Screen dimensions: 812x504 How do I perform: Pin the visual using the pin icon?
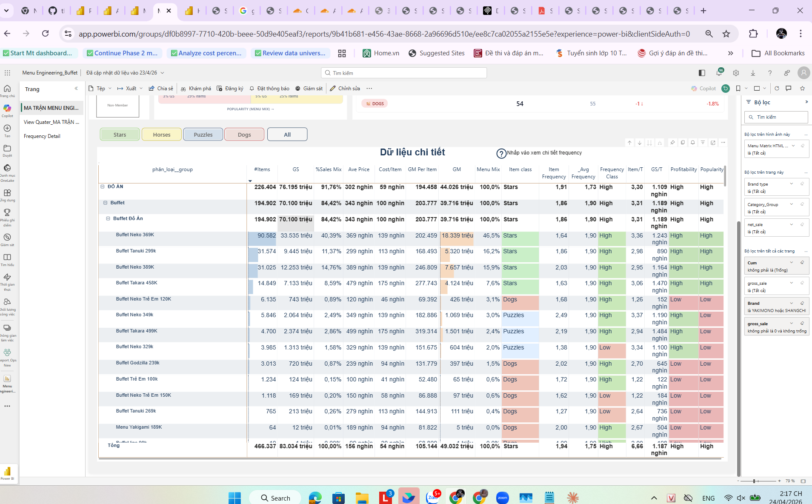(672, 143)
